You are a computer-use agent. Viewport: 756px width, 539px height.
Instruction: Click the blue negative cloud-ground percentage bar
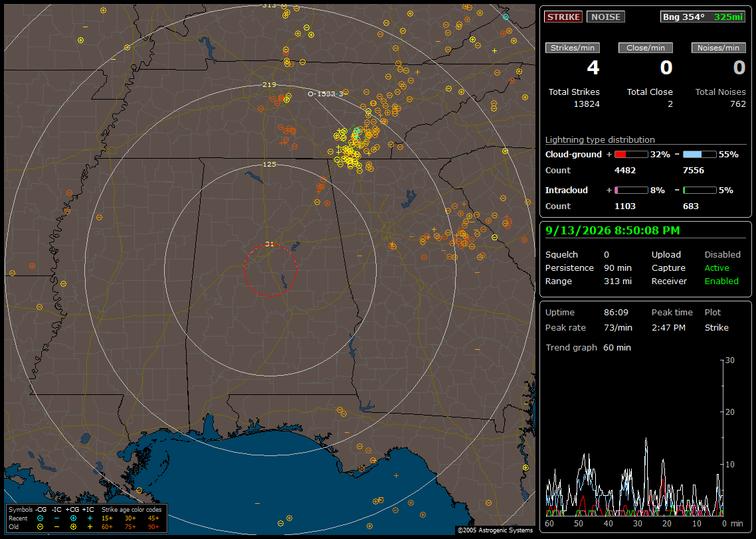coord(700,155)
